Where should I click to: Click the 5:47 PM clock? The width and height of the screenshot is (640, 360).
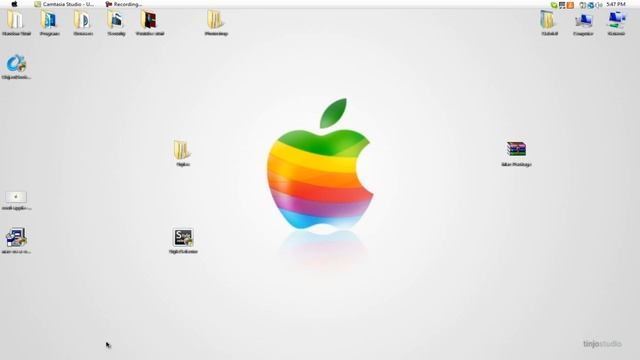pos(616,4)
